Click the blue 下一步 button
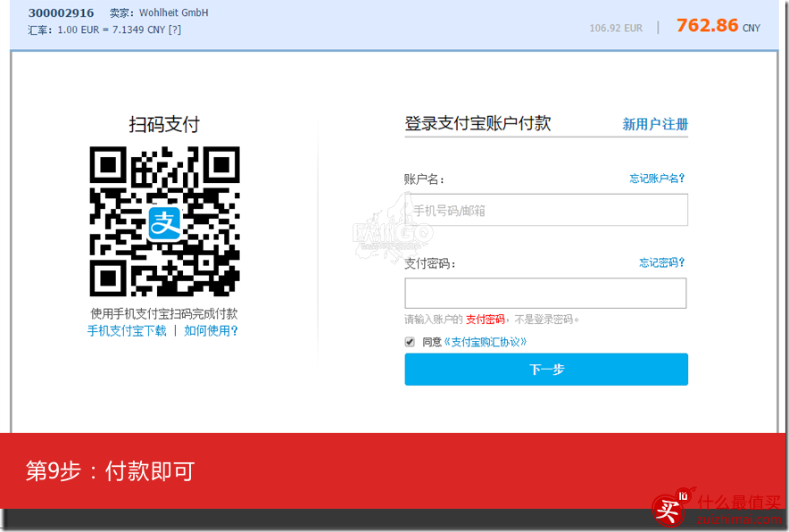This screenshot has width=789, height=532. pos(546,370)
